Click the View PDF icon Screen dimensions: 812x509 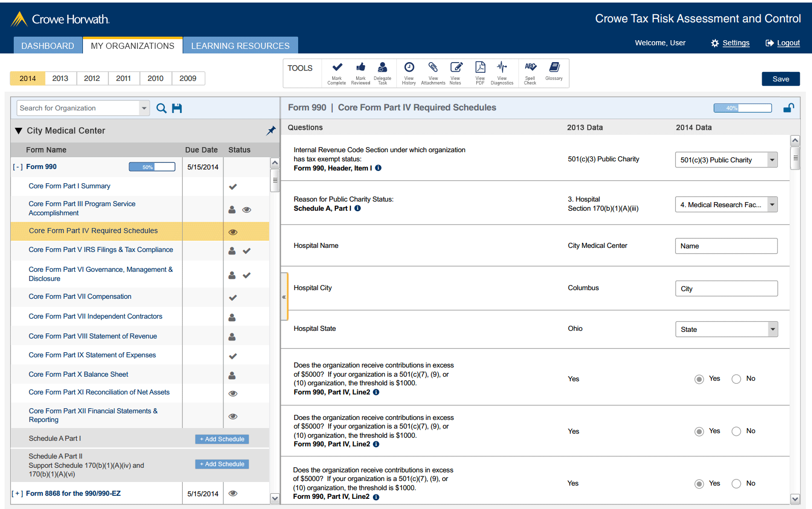480,72
